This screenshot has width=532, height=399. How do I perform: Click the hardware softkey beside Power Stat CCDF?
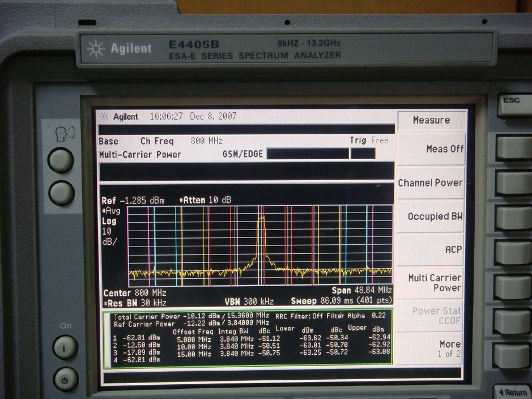tap(512, 321)
